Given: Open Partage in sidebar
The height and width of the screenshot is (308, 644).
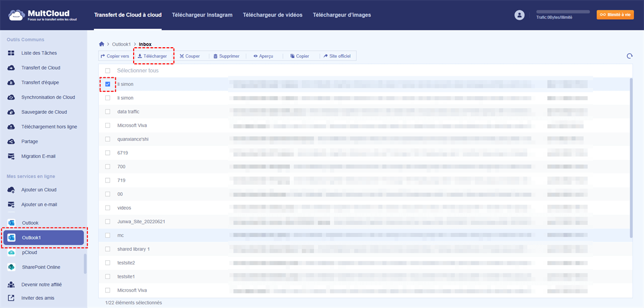Looking at the screenshot, I should click(30, 142).
